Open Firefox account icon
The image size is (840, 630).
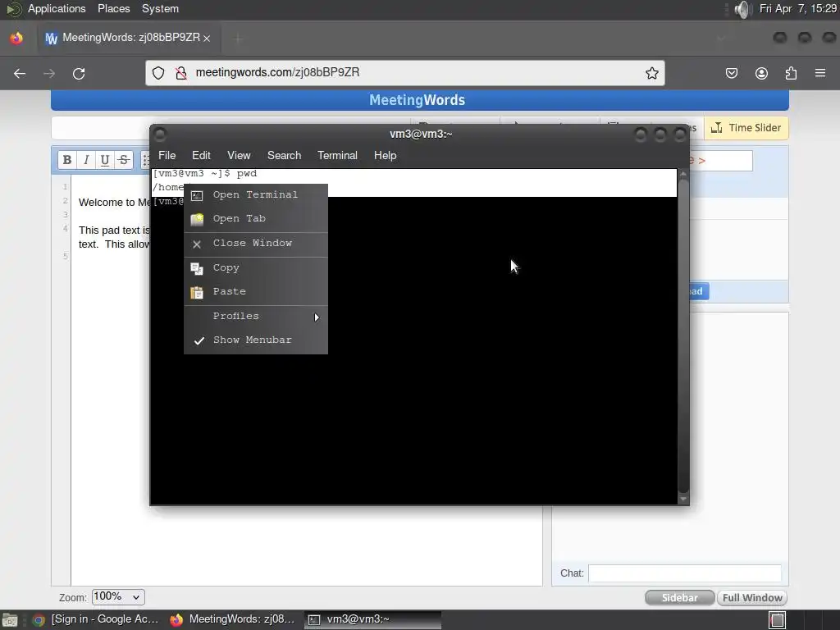(761, 73)
